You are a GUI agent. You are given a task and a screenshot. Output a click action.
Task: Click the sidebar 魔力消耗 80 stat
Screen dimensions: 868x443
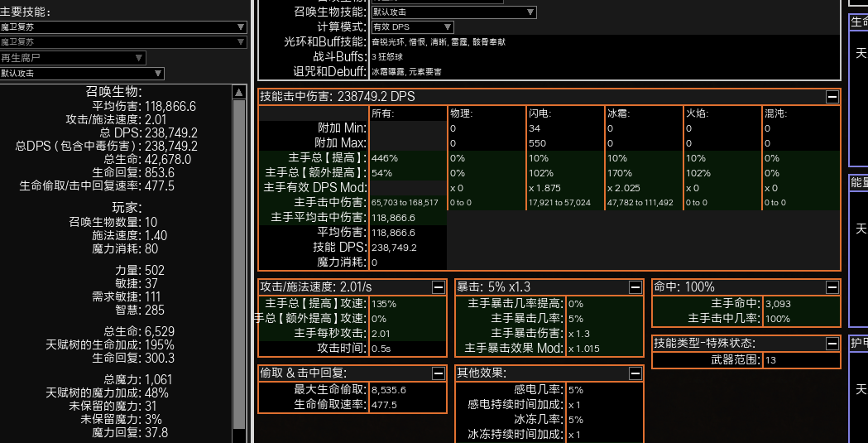pos(125,249)
